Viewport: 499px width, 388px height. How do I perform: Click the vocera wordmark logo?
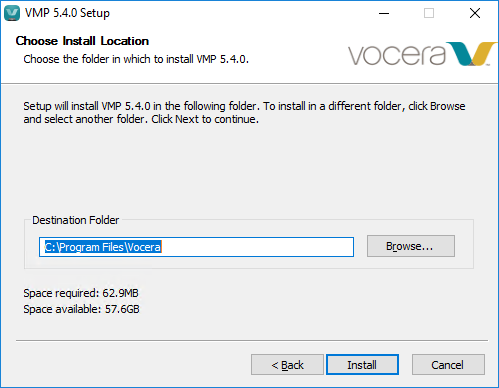397,54
